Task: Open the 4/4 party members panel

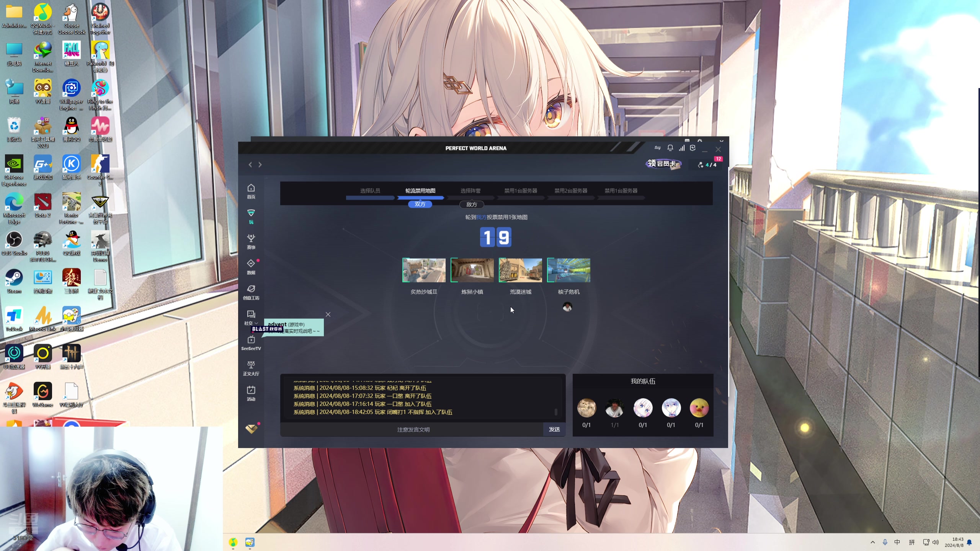Action: (x=707, y=165)
